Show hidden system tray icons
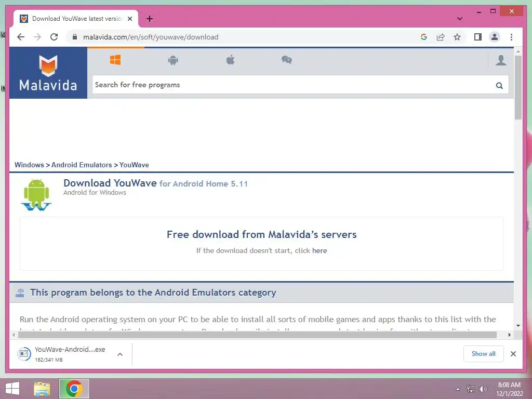The height and width of the screenshot is (399, 532). pyautogui.click(x=458, y=389)
